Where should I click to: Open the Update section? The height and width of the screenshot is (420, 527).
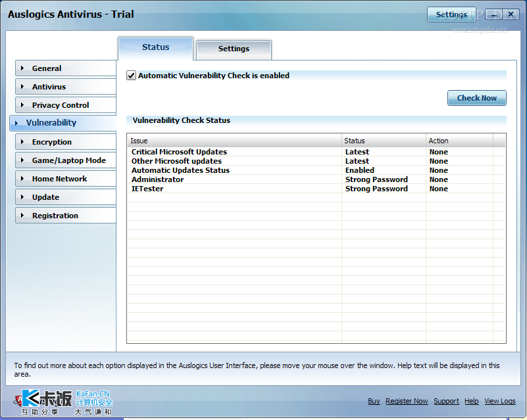pos(66,197)
